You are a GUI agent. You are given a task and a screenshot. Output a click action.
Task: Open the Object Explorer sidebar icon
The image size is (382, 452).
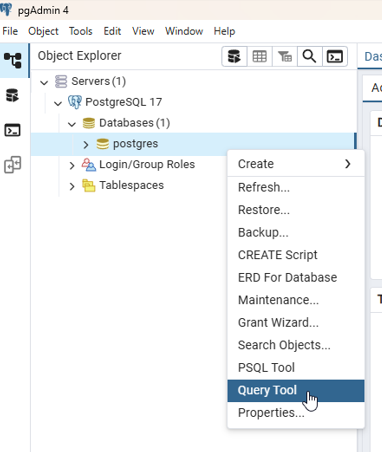pos(13,60)
